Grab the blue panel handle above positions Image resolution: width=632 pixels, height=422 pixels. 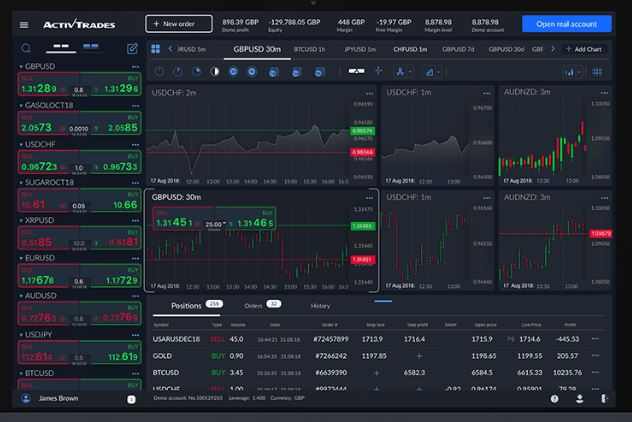pos(383,301)
